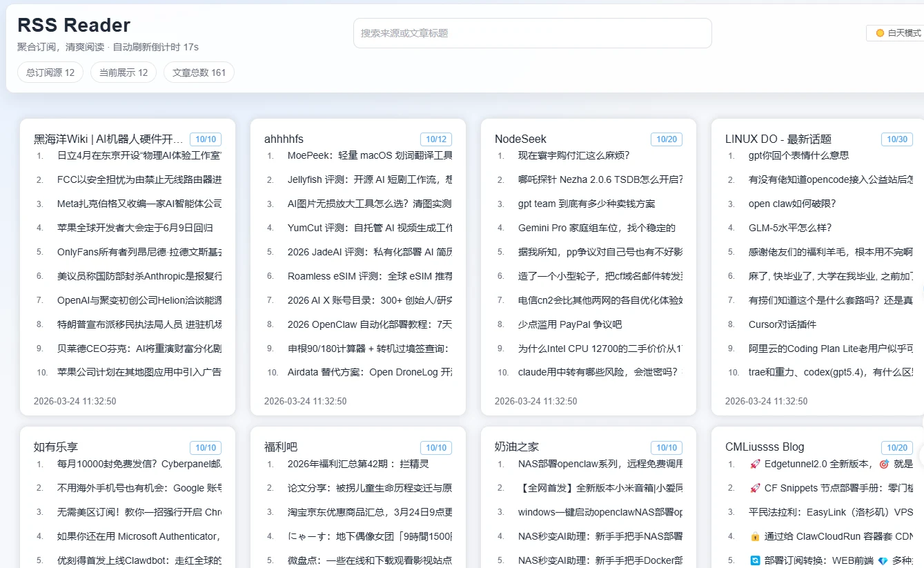Open article 每月10000封免费发信？Cyberpanel邮
The image size is (924, 568).
tap(139, 464)
